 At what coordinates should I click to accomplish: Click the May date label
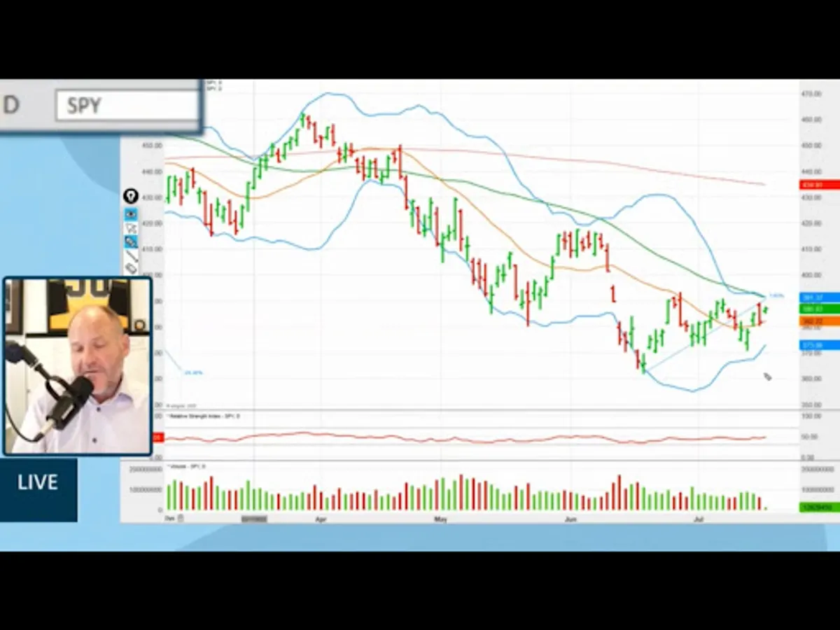[x=440, y=519]
